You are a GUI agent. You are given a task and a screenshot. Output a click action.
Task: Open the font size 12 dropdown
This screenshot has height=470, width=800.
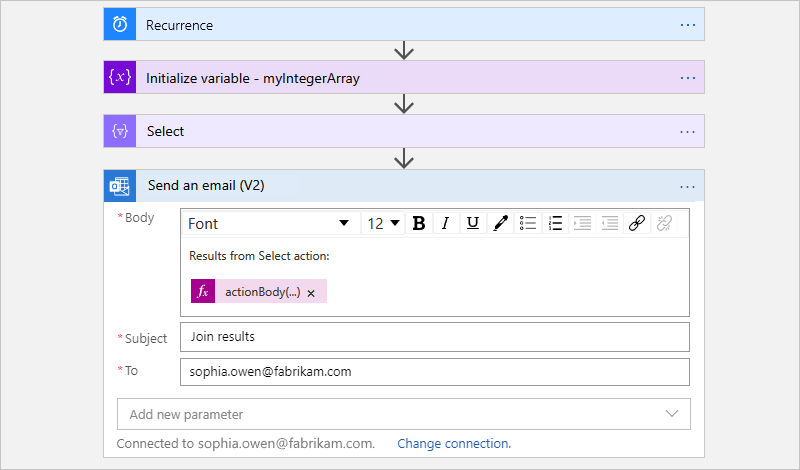383,223
